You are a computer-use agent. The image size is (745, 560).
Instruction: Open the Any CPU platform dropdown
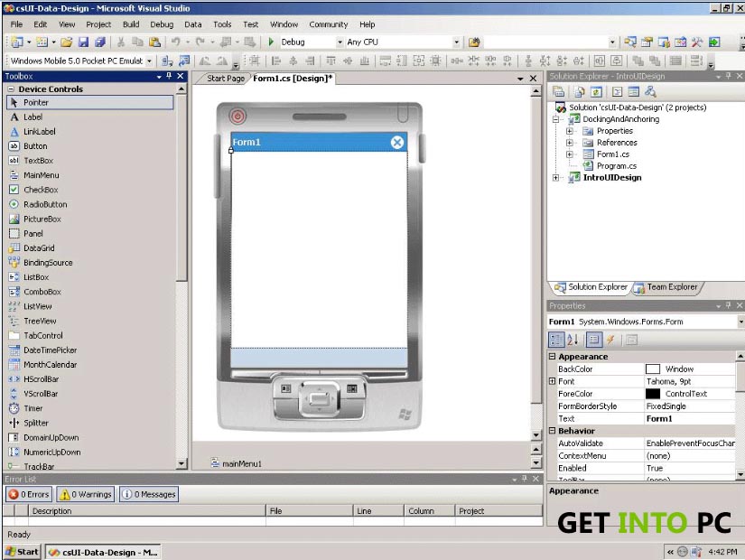[456, 42]
